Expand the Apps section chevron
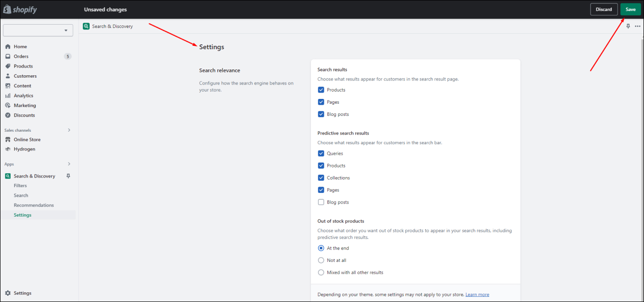Screen dimensions: 644x302 69,164
